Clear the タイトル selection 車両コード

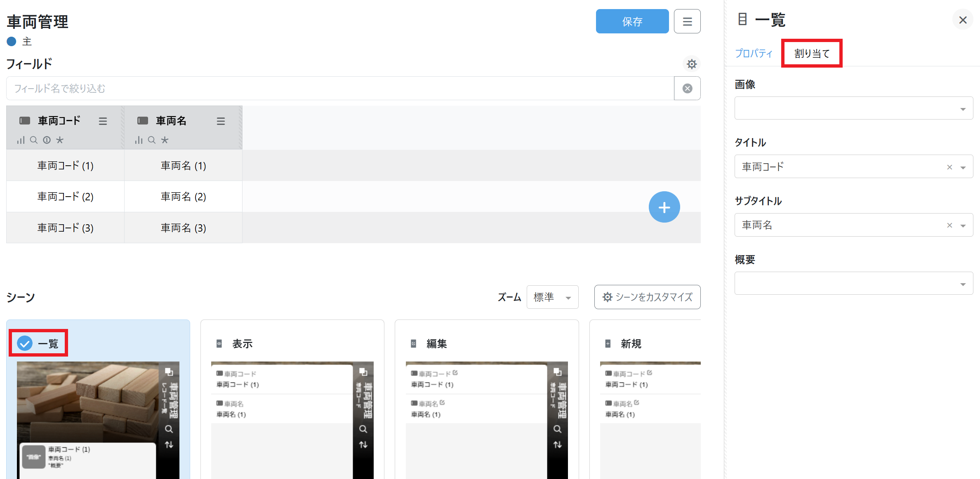point(949,167)
